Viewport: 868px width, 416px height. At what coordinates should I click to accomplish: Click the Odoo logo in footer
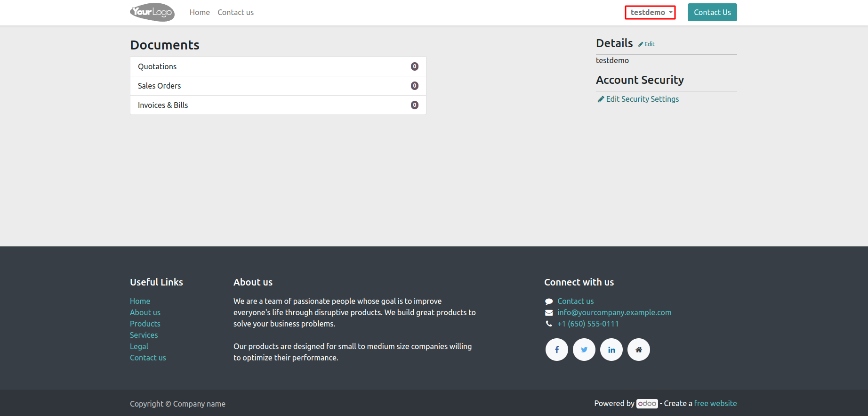(647, 404)
